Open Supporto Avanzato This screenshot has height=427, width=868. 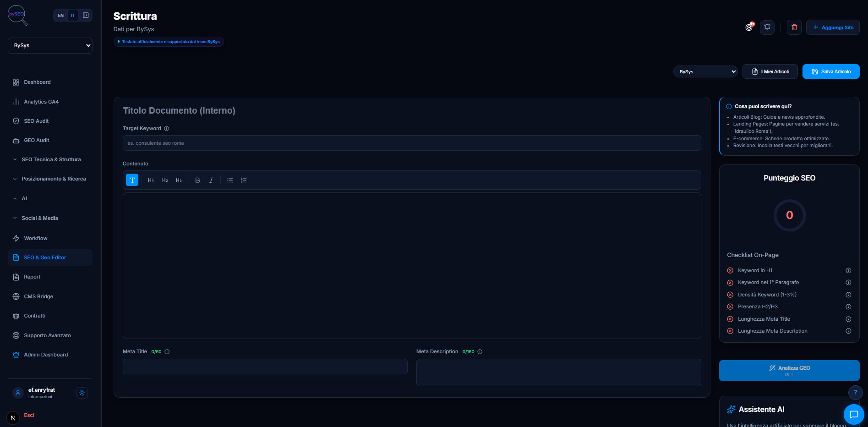pos(50,335)
